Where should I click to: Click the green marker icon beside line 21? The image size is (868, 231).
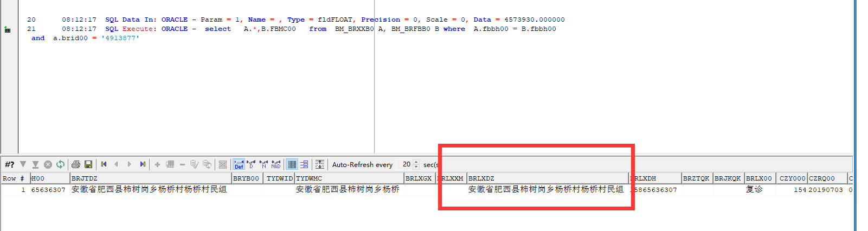click(x=8, y=29)
